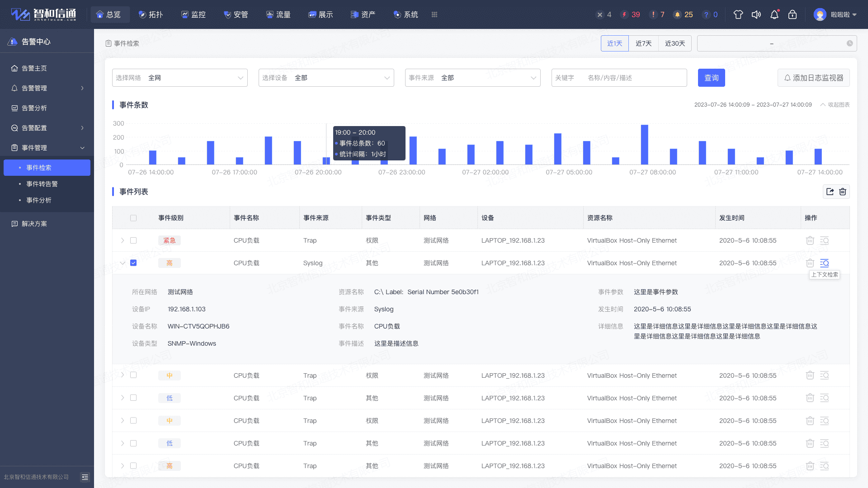Open the notification bell in the top bar
The height and width of the screenshot is (488, 868).
coord(774,14)
